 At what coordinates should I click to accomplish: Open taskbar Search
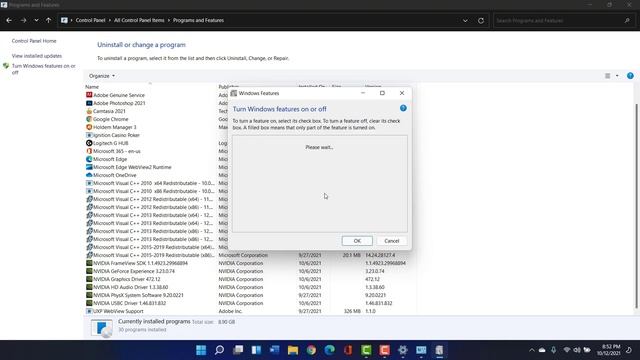pos(219,350)
